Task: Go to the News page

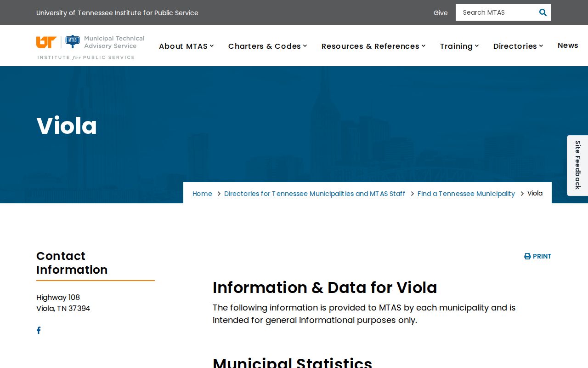Action: point(568,45)
